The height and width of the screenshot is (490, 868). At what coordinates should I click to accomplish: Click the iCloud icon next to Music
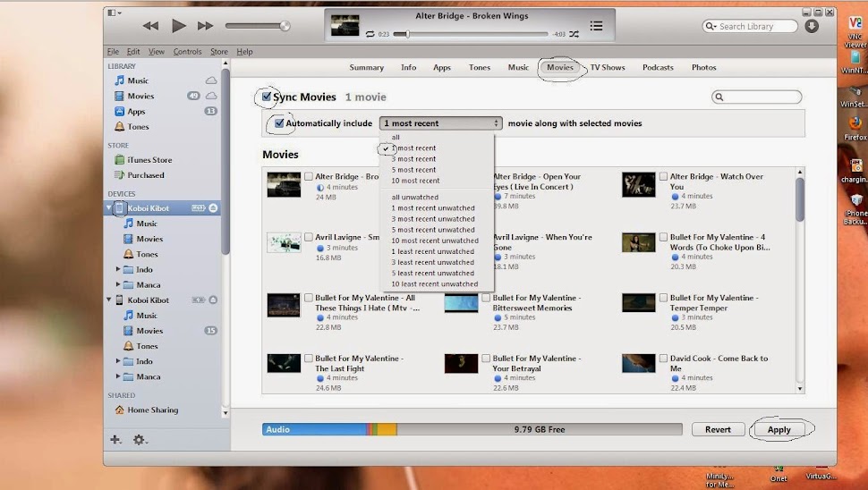pos(211,80)
